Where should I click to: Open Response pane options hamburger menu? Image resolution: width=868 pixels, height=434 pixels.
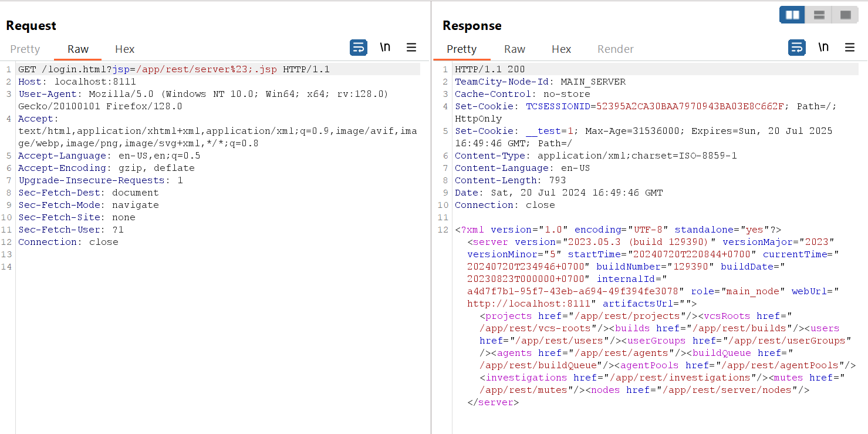(850, 48)
